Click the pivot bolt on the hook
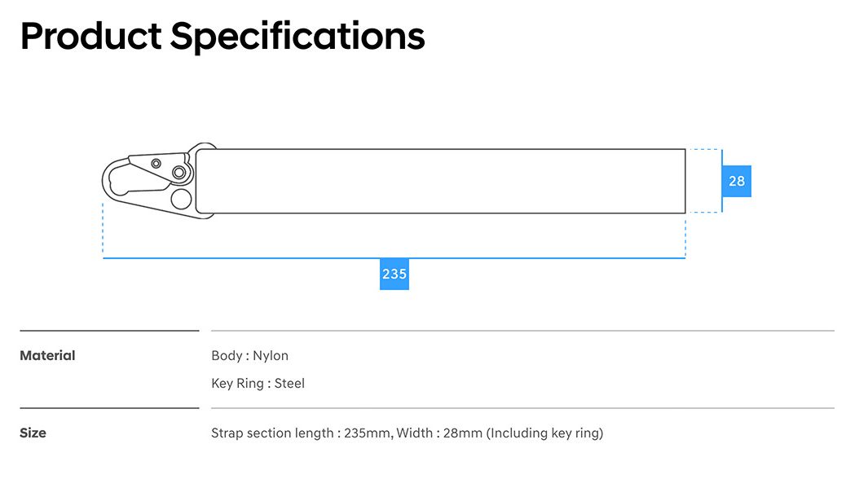Viewport: 868px width, 488px height. (179, 172)
